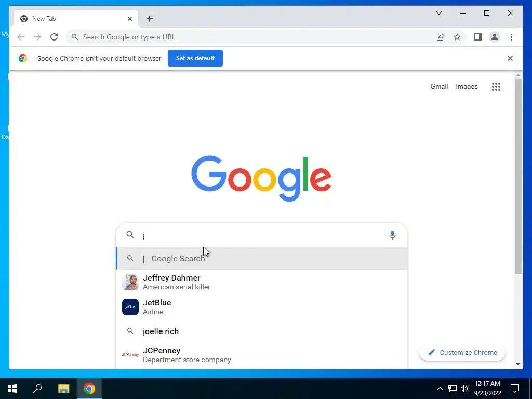Click the Google search input box
The height and width of the screenshot is (399, 532).
pyautogui.click(x=261, y=235)
